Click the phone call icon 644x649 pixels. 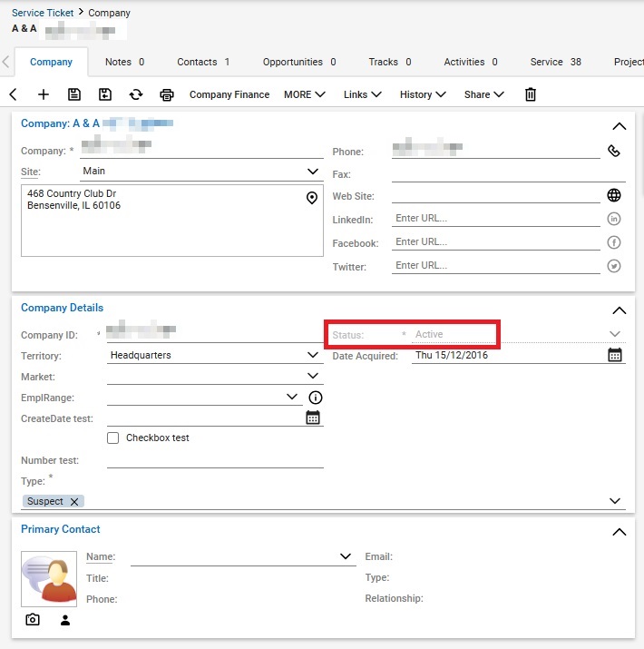(614, 151)
